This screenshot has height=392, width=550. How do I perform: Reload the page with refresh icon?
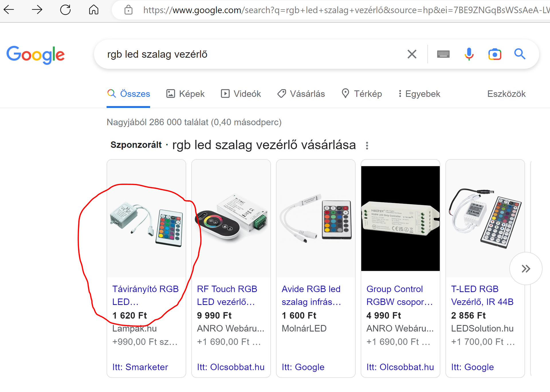pos(65,10)
